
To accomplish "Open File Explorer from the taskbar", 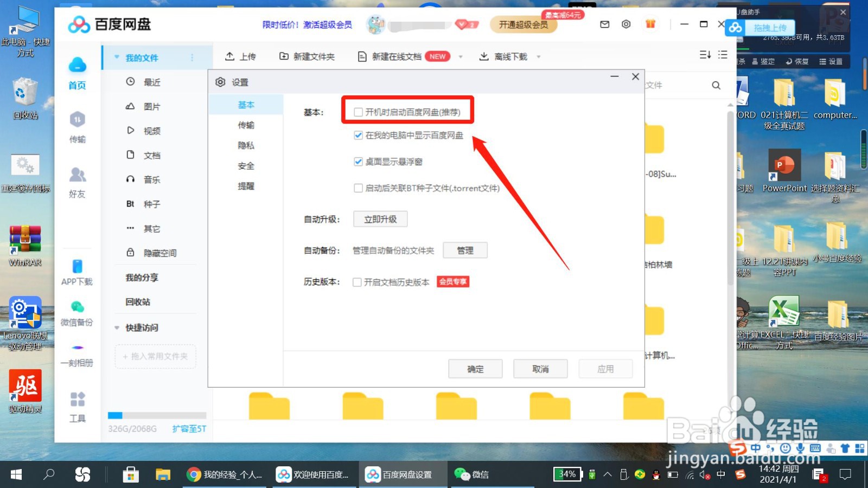I will [163, 474].
